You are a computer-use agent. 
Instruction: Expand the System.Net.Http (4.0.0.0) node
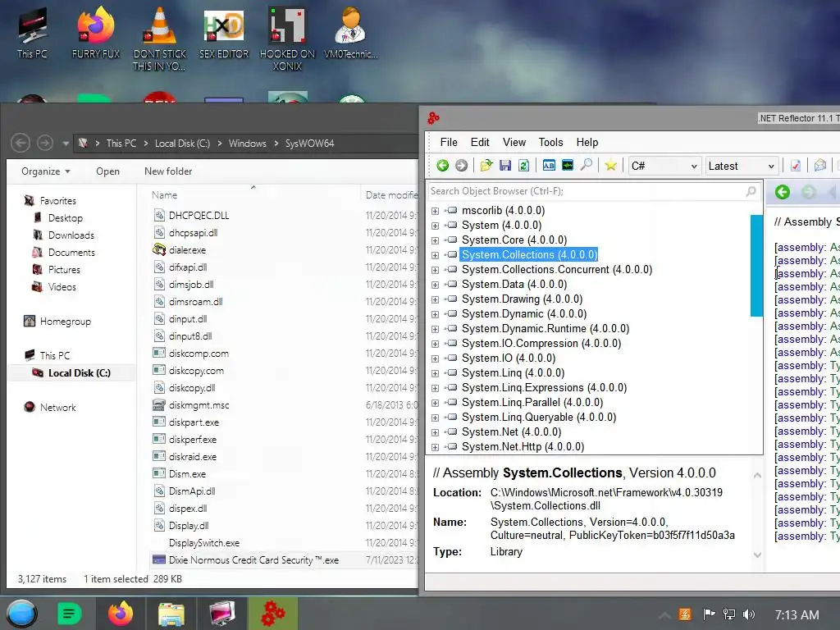pos(435,447)
